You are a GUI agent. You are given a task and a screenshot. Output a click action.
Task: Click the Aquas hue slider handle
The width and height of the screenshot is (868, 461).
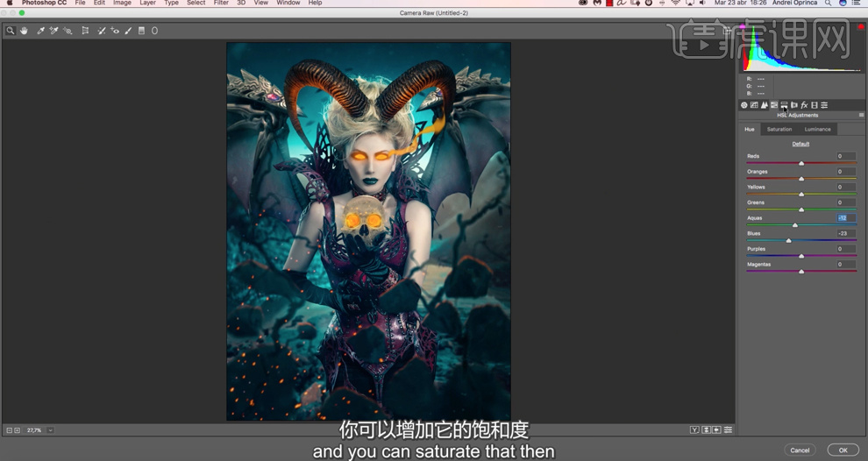pos(795,225)
